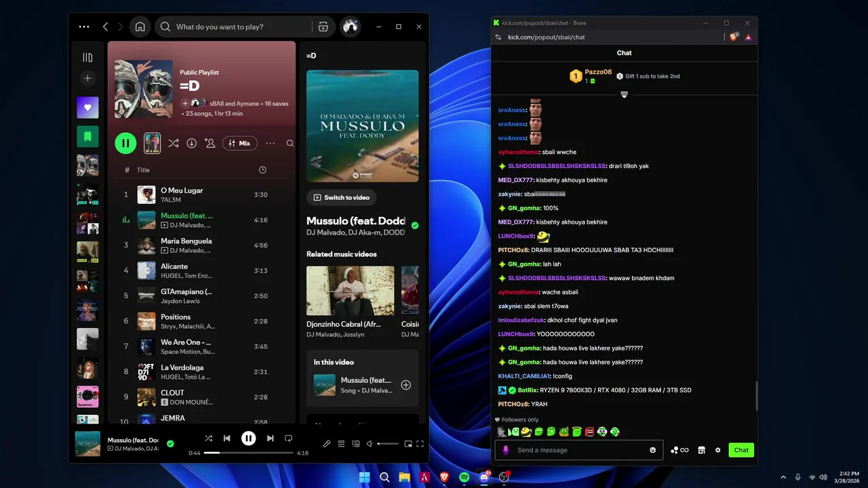Connect to a device
Image resolution: width=868 pixels, height=488 pixels.
pyautogui.click(x=355, y=444)
